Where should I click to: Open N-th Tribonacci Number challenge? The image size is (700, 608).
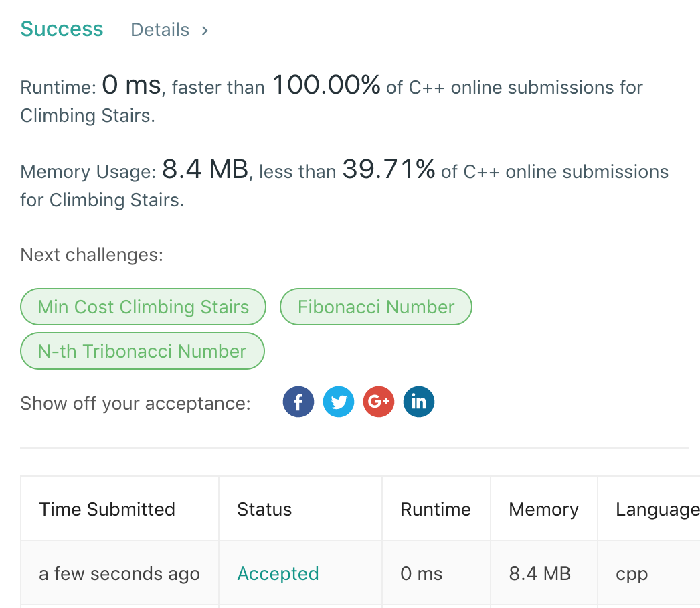coord(143,351)
